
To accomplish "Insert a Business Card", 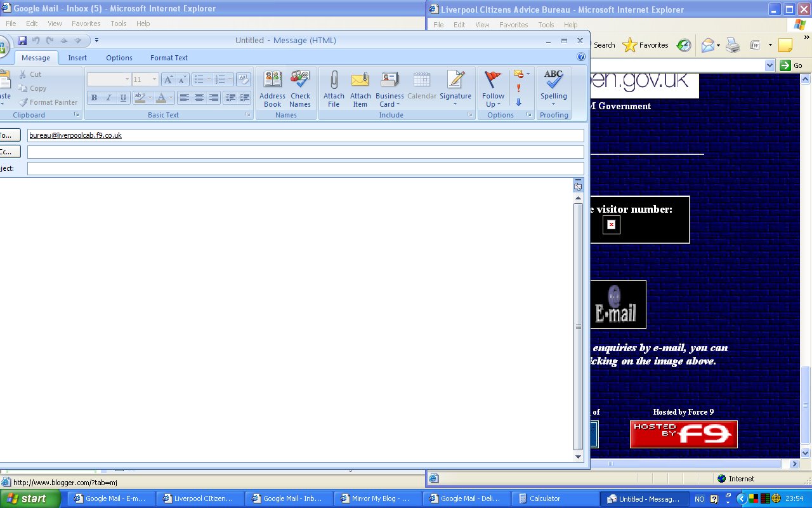I will 390,90.
